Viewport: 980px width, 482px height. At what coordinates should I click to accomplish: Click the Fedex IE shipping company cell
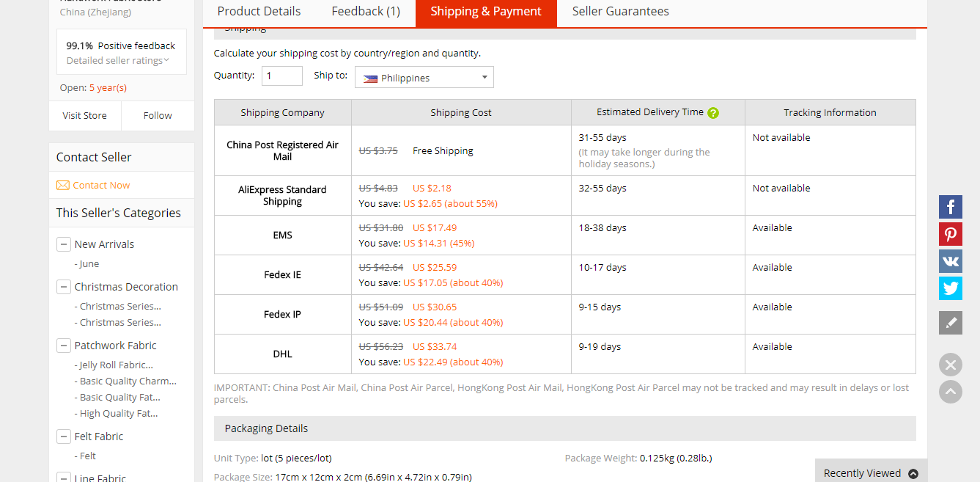tap(282, 275)
